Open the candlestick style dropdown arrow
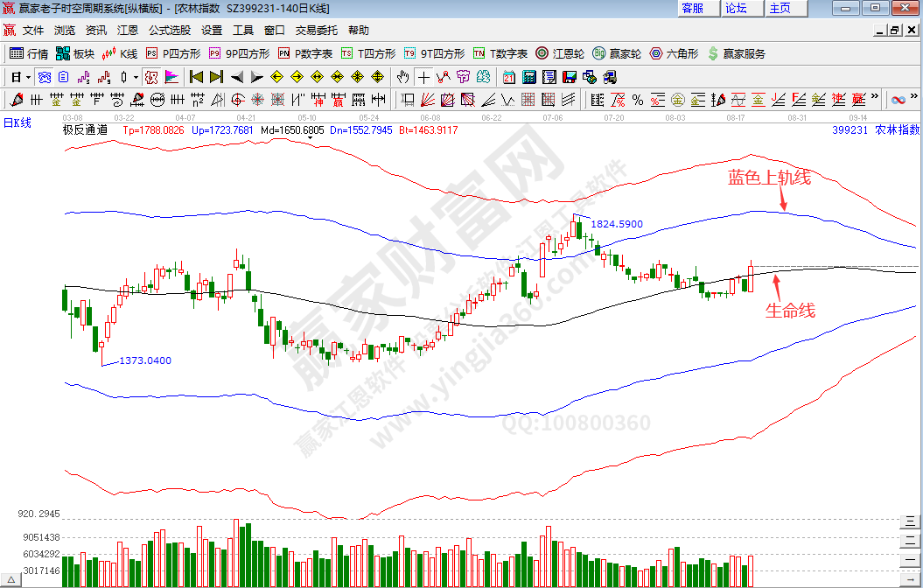923x588 pixels. [x=136, y=77]
